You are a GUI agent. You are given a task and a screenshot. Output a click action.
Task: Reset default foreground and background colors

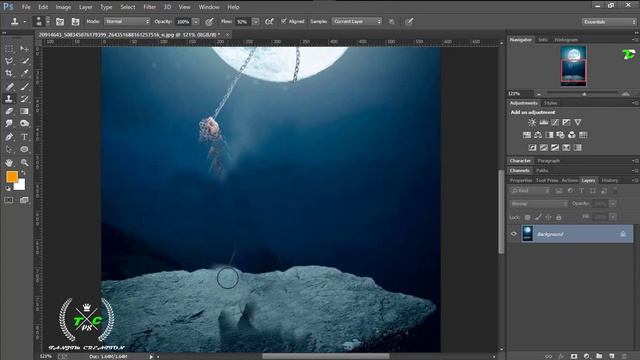point(7,188)
